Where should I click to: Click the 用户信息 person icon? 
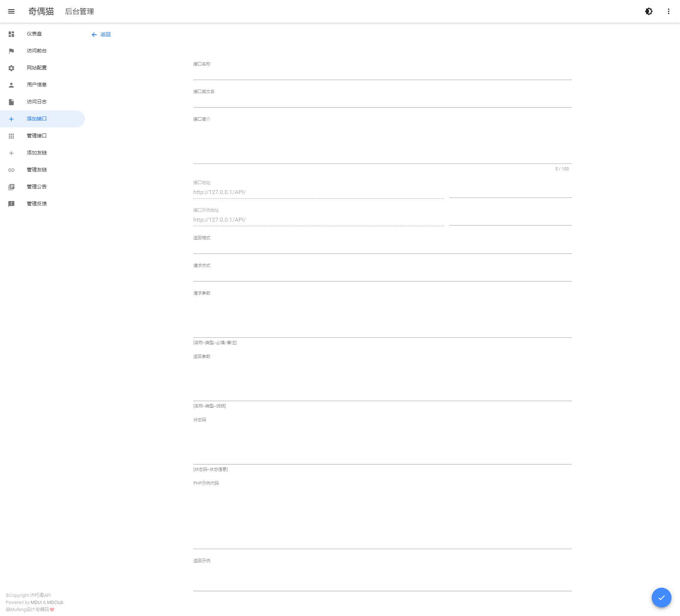[11, 85]
